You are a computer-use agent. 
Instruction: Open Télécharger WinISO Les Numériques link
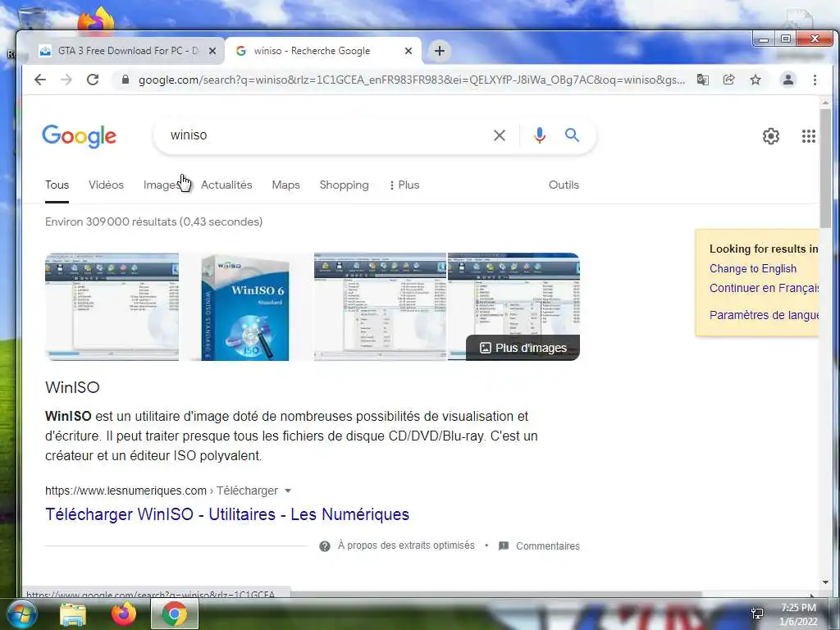(227, 514)
